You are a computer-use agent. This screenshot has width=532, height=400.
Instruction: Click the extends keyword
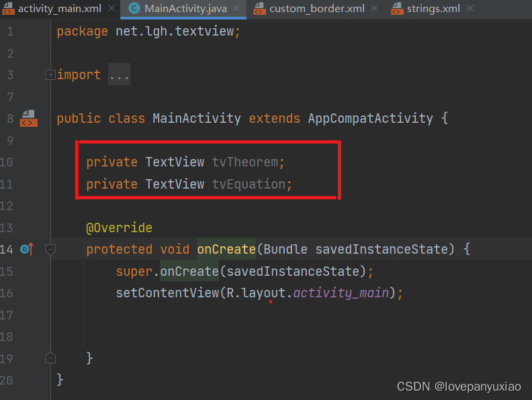point(275,118)
